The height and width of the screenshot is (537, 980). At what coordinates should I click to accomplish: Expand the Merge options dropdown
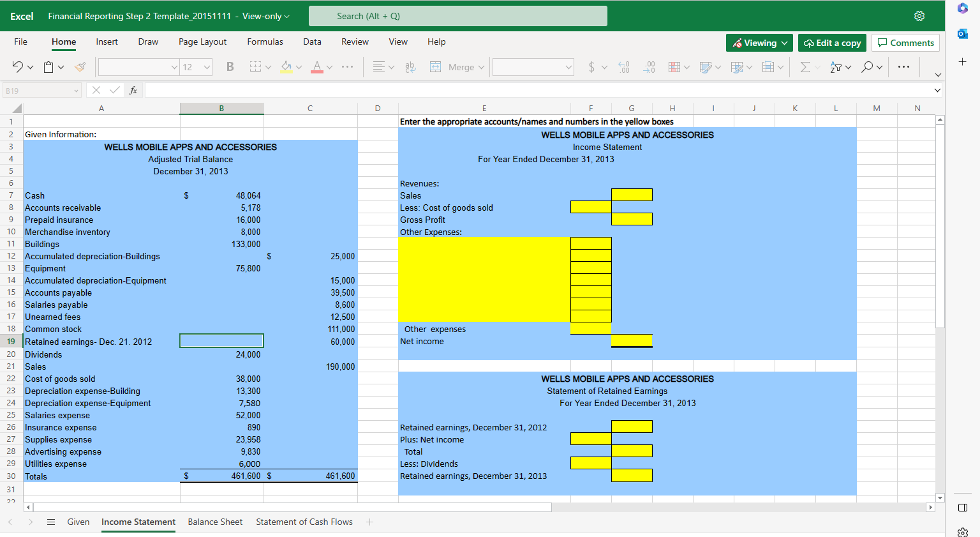tap(481, 67)
